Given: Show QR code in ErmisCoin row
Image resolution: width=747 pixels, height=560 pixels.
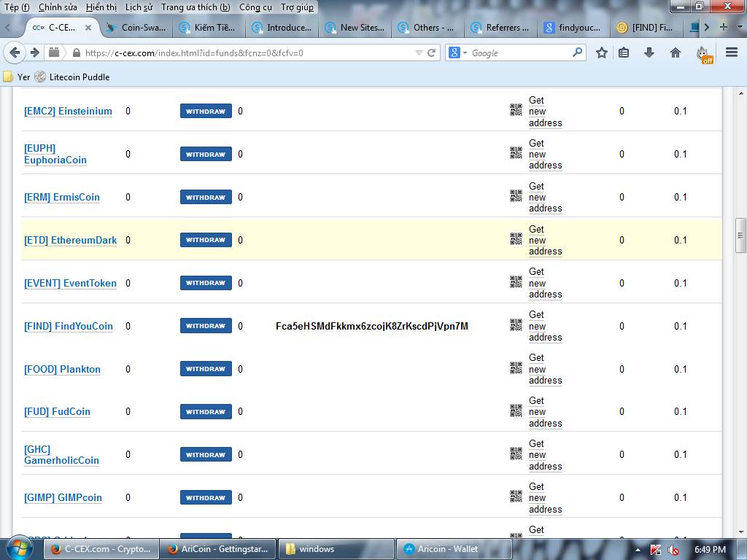Looking at the screenshot, I should tap(516, 195).
